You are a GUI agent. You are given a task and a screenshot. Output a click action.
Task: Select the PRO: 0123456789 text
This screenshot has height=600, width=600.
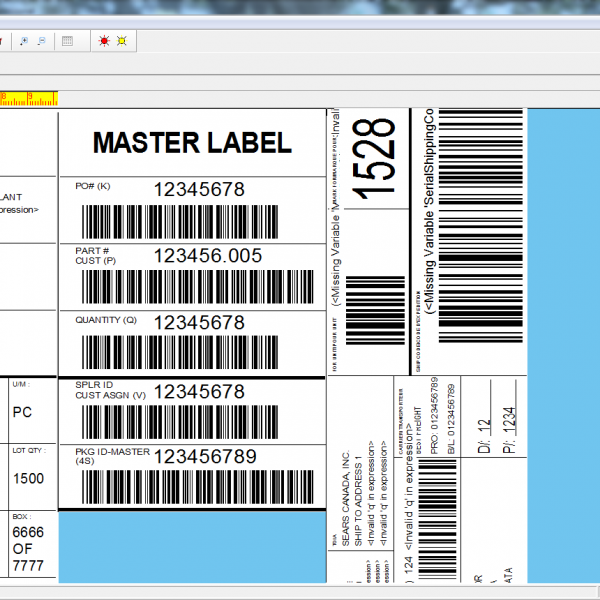point(434,416)
